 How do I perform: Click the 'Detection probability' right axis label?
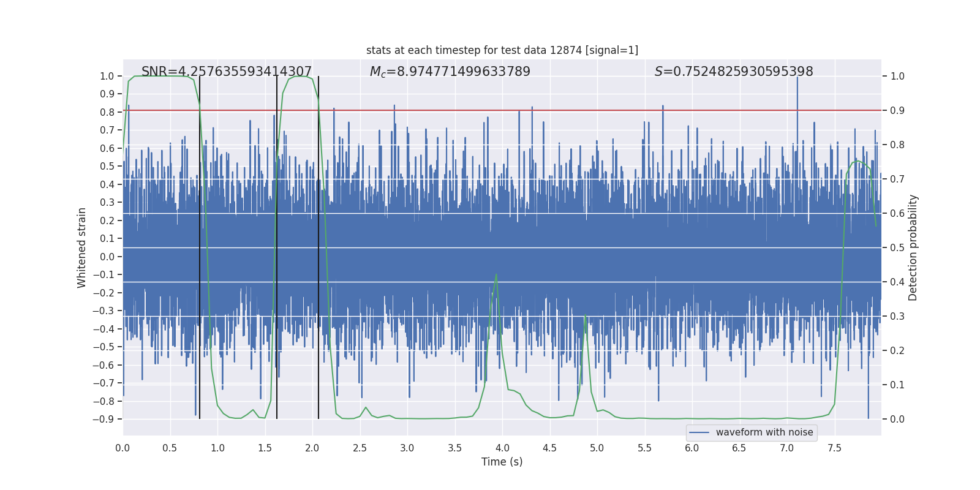click(x=913, y=247)
